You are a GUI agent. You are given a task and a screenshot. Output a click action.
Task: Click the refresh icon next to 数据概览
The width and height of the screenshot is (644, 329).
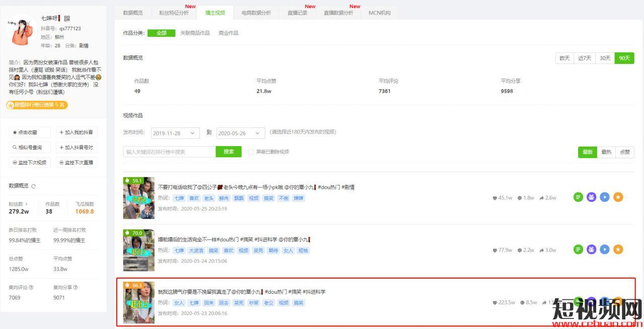click(34, 186)
